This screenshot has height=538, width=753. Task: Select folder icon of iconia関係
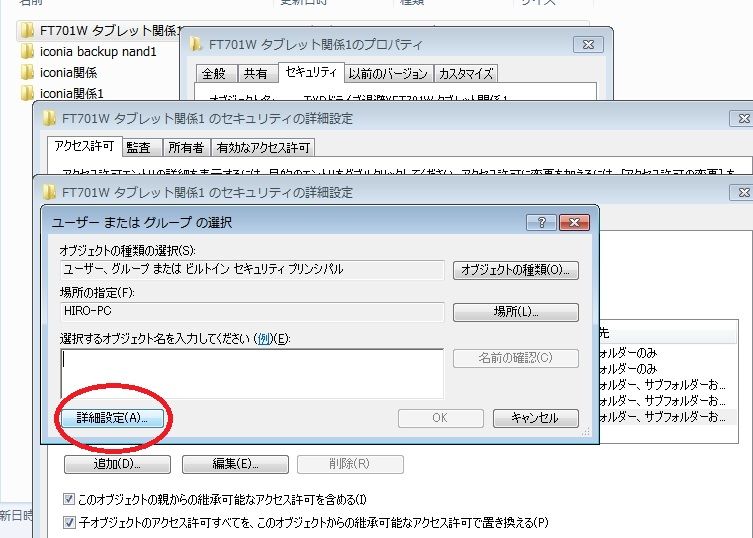pos(27,72)
